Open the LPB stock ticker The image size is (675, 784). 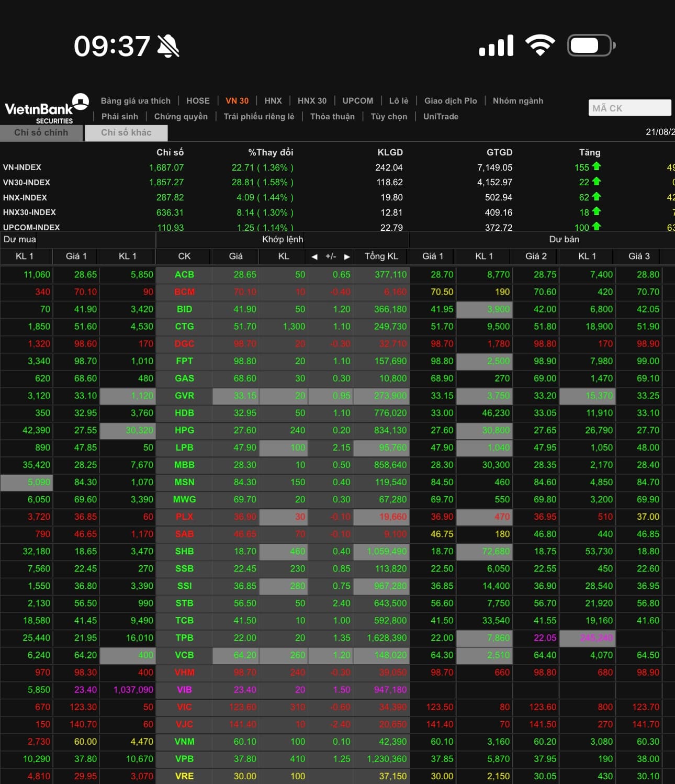[x=184, y=447]
